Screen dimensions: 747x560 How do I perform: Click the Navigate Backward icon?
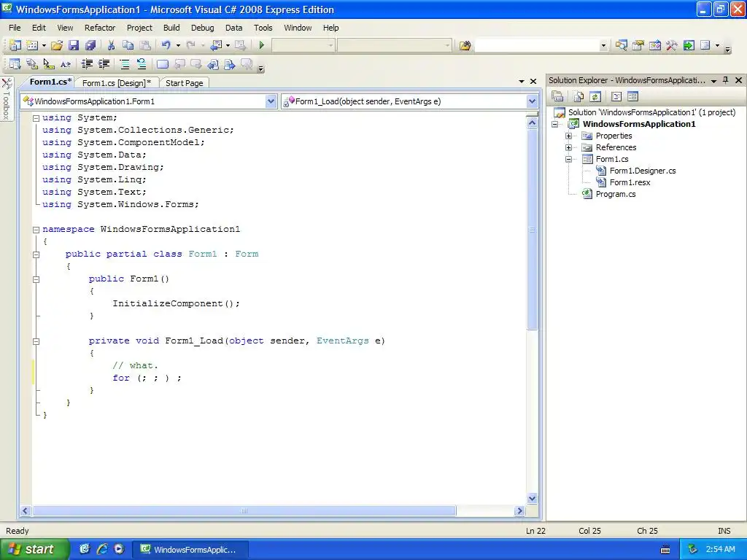point(216,45)
